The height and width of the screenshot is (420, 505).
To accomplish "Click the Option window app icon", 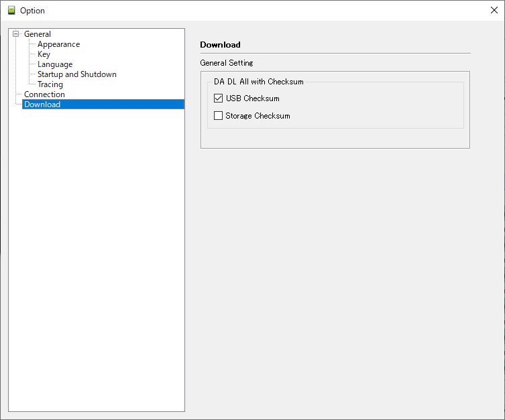I will tap(11, 10).
